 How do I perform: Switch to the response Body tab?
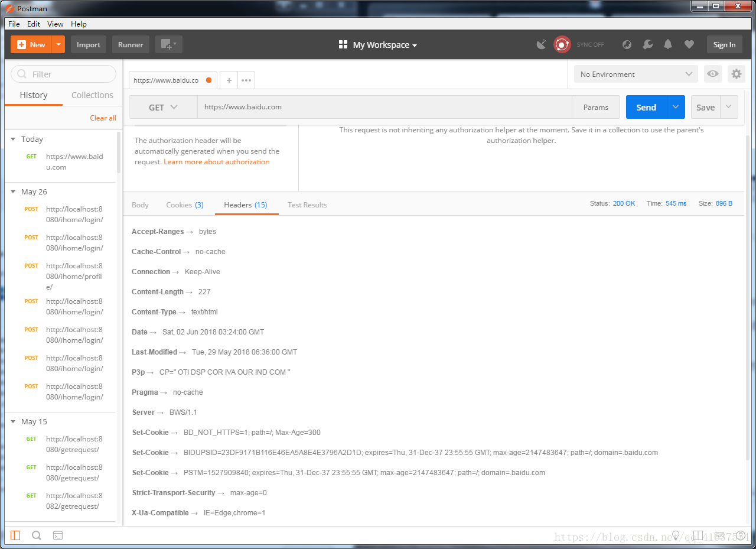coord(140,205)
